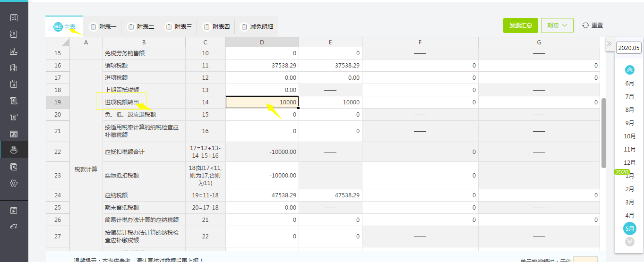Collapse the month panel with » arrow
Screen dimensions: 644x262
tap(609, 44)
